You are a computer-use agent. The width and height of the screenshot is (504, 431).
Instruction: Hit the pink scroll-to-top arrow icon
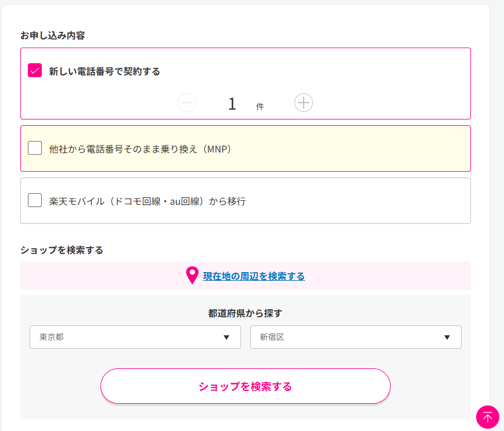(487, 416)
